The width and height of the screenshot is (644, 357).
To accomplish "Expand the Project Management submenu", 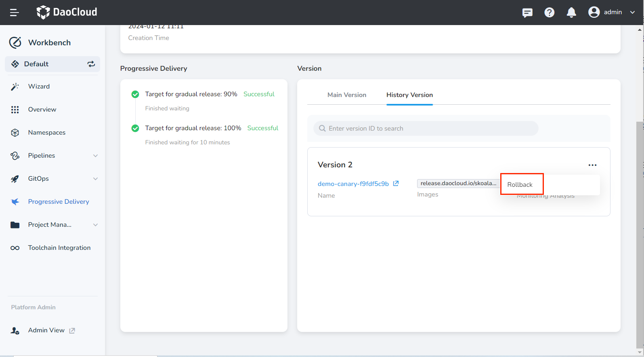I will 95,225.
